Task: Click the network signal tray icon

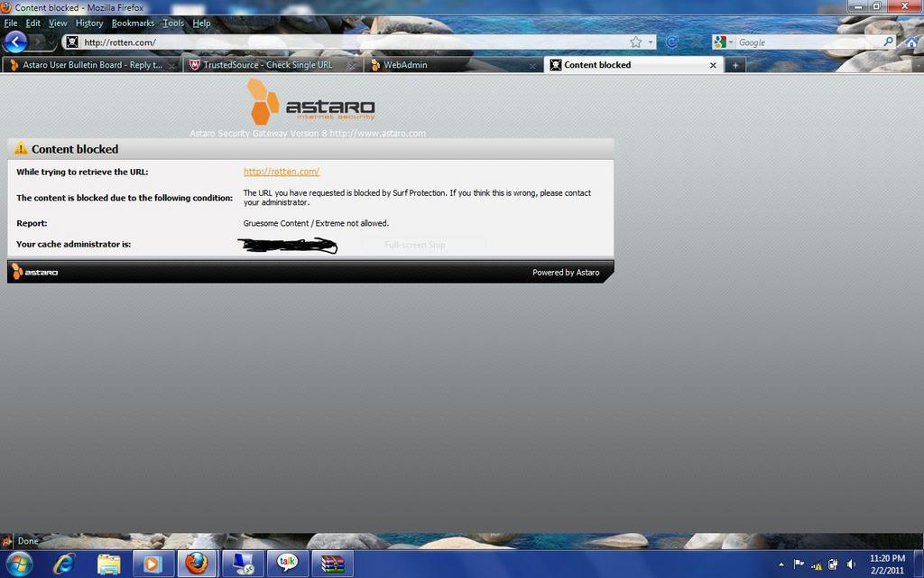Action: 816,565
